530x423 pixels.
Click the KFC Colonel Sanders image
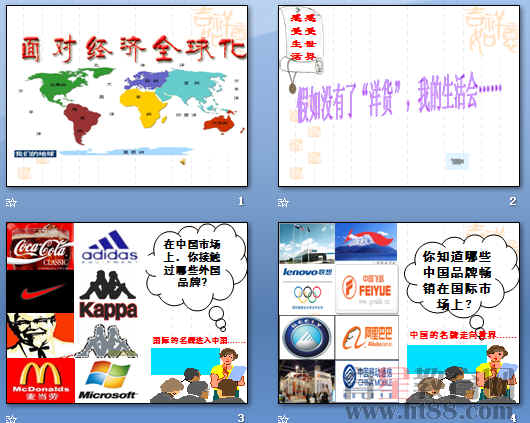40,335
